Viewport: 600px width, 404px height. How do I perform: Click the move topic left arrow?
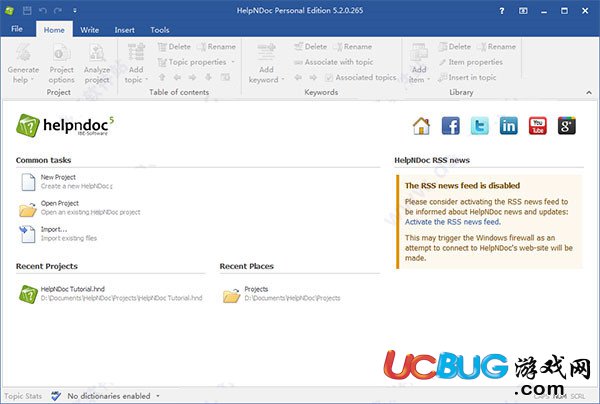point(177,77)
